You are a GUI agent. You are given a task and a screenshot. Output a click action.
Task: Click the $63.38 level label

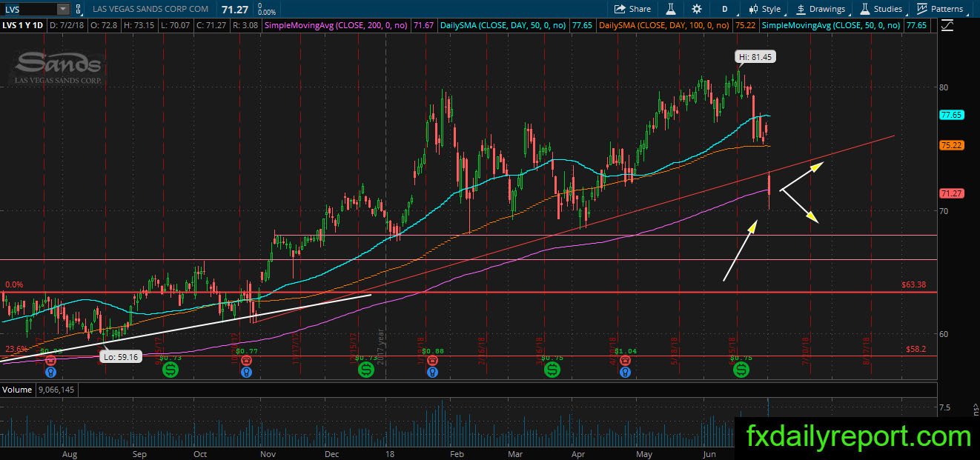(x=913, y=284)
